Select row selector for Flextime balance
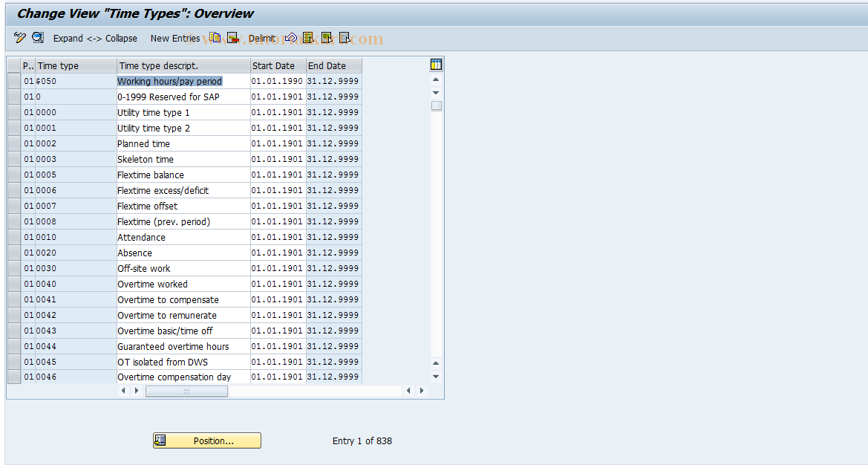Viewport: 868px width, 465px height. point(14,175)
